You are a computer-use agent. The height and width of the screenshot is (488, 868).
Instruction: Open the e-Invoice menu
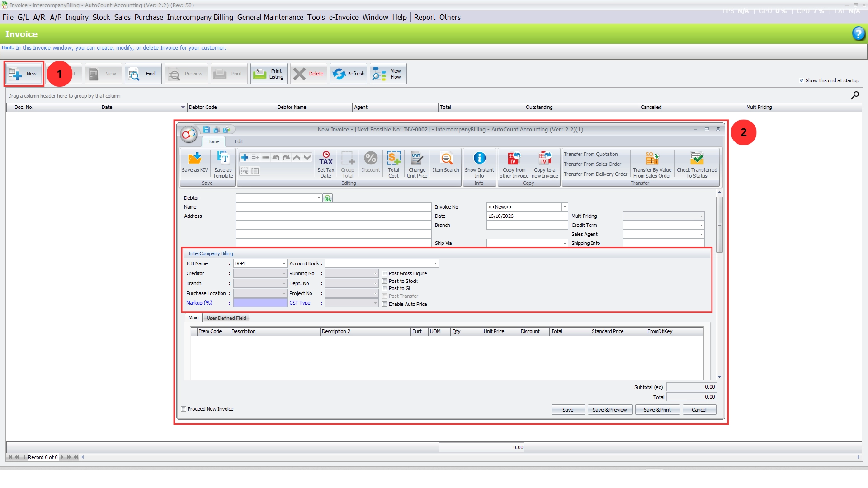point(344,17)
